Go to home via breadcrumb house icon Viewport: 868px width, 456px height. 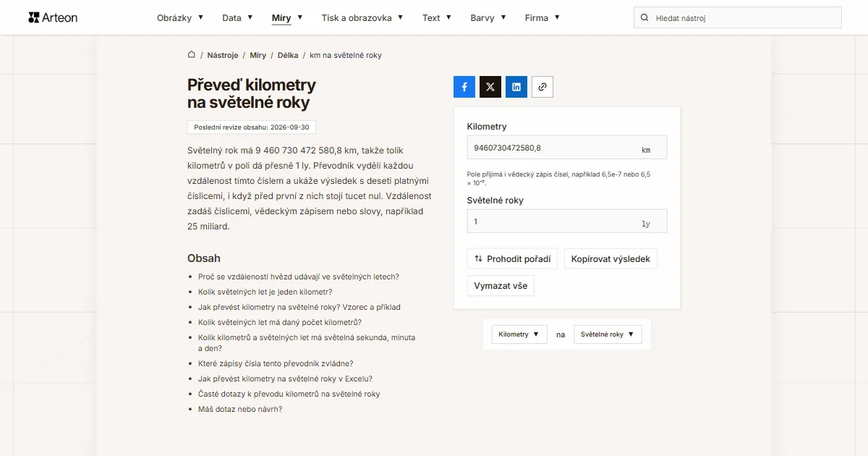(x=192, y=55)
